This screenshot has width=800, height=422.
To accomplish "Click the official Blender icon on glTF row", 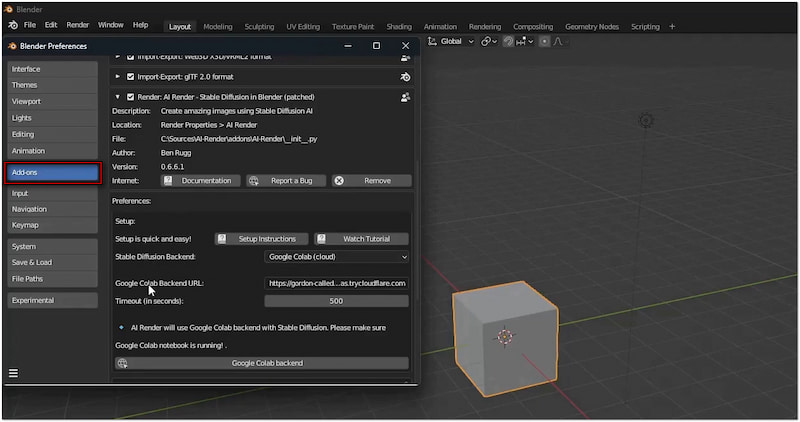I will 405,77.
